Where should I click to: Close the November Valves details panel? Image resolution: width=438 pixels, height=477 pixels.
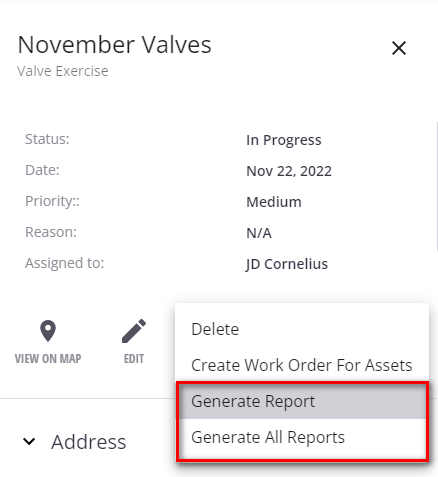(x=399, y=48)
